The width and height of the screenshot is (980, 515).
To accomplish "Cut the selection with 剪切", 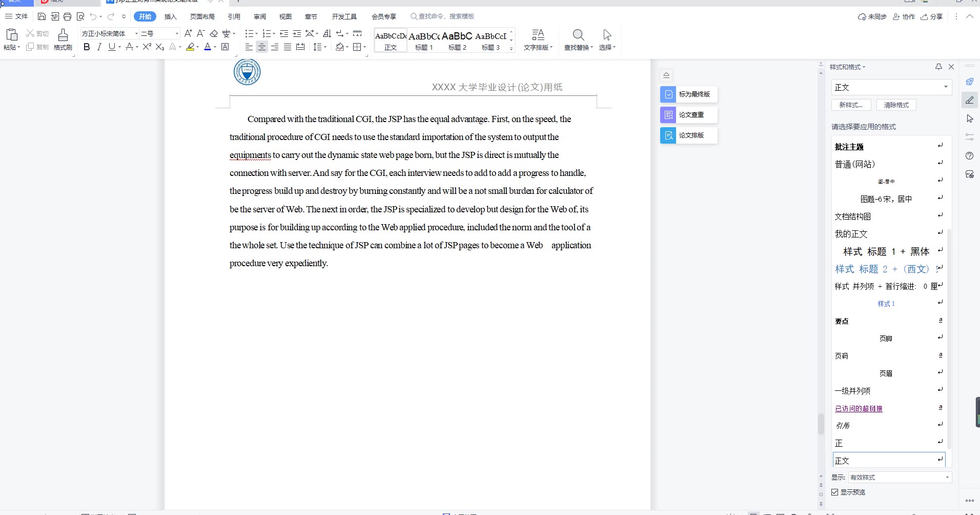I will (x=37, y=33).
